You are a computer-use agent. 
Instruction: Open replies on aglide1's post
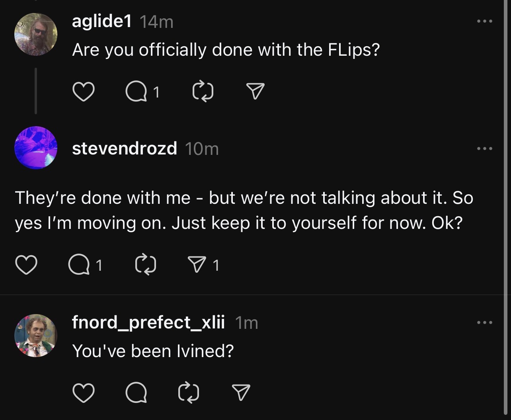click(136, 92)
